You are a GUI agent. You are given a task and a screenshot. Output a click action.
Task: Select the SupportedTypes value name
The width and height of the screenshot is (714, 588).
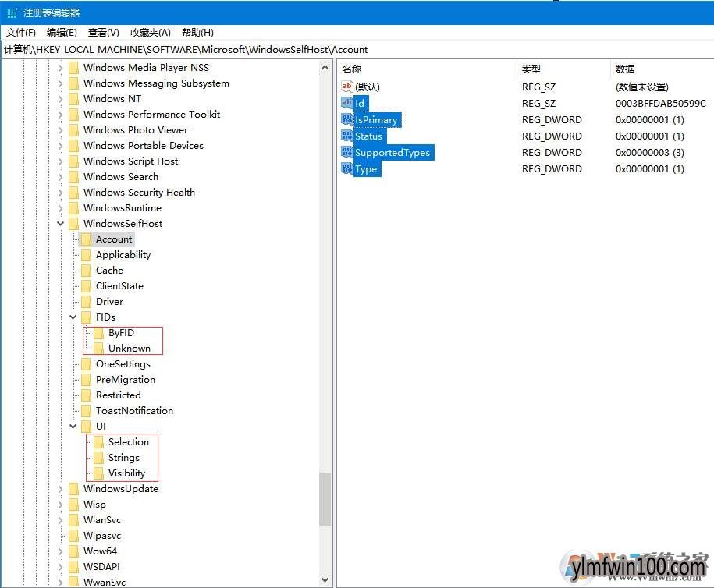[x=393, y=153]
